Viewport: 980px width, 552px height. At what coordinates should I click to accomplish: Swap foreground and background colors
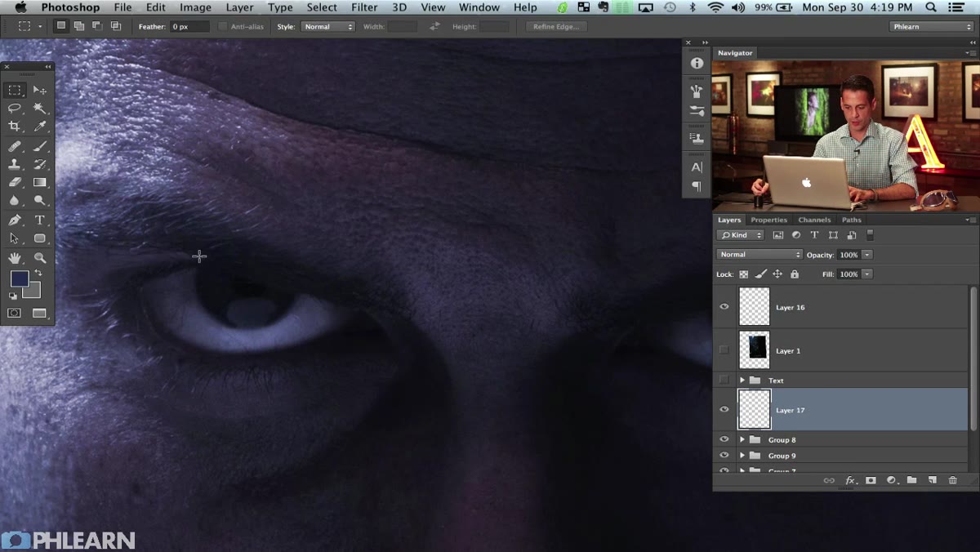[x=38, y=273]
